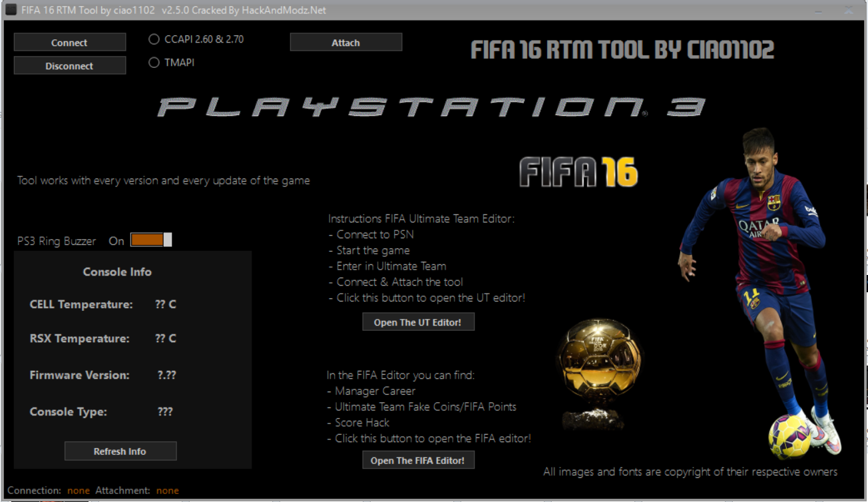Screen dimensions: 868x502
Task: Click the Refresh Info button
Action: coord(120,451)
